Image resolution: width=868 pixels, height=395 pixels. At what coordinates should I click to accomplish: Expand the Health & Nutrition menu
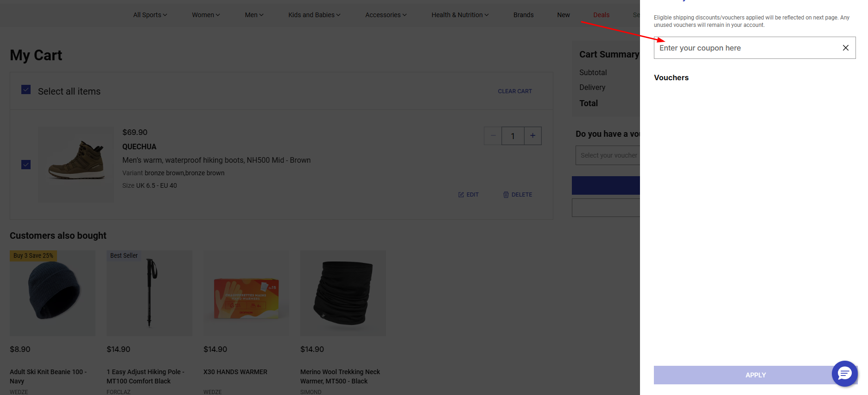tap(460, 15)
